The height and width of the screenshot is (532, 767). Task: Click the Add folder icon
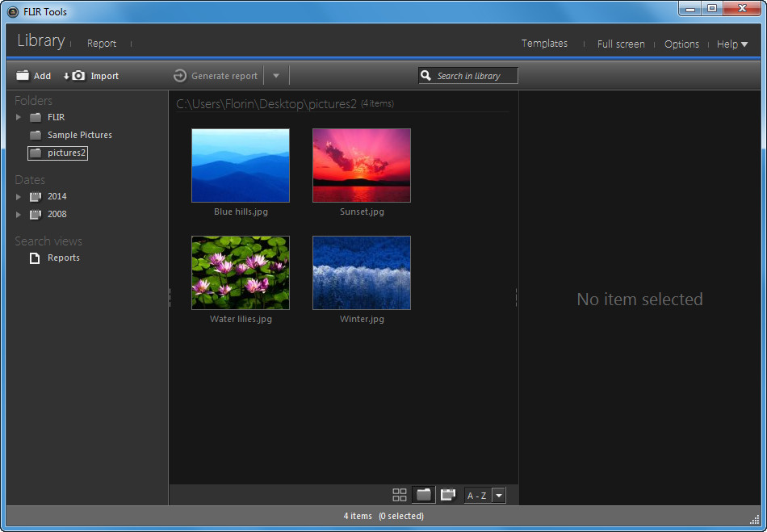click(x=23, y=75)
